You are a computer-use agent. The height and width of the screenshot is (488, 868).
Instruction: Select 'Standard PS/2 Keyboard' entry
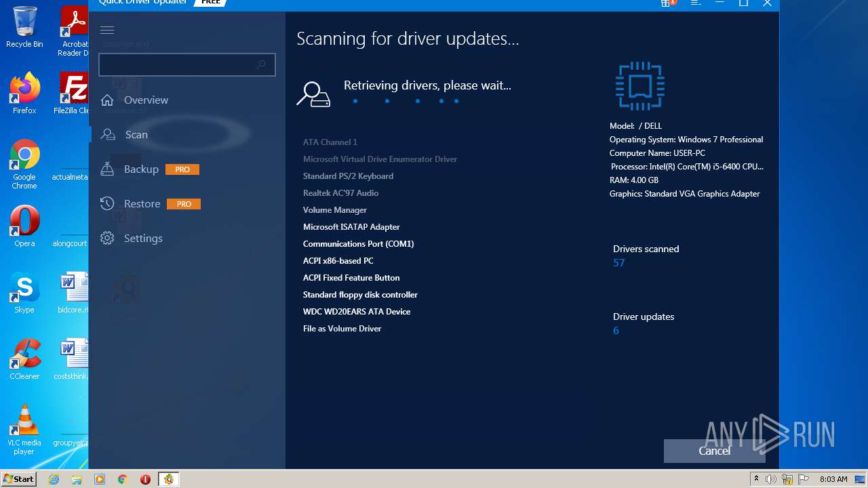point(349,176)
